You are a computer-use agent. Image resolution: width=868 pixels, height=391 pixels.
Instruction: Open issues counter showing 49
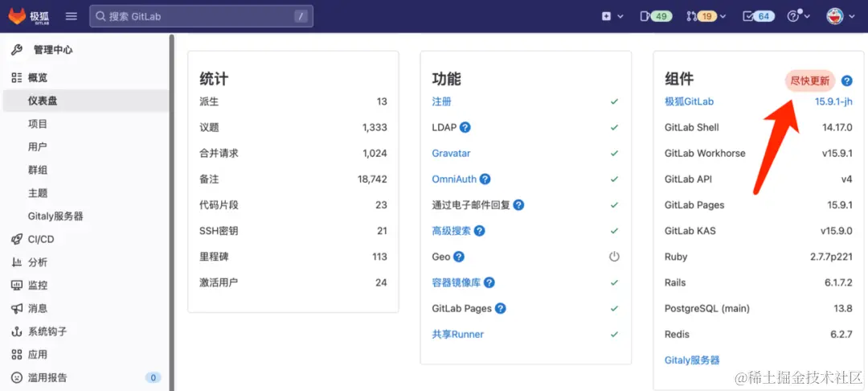tap(656, 16)
